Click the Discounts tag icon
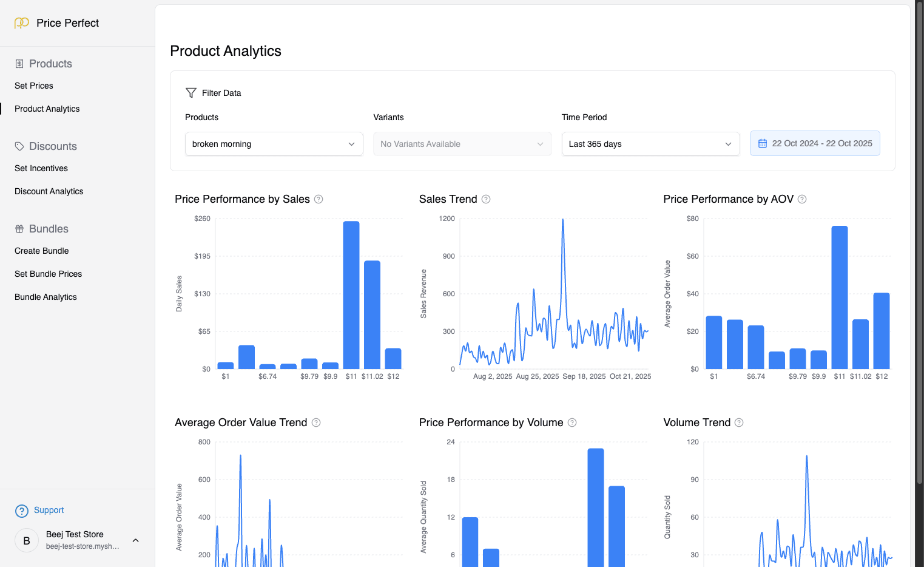 coord(19,146)
